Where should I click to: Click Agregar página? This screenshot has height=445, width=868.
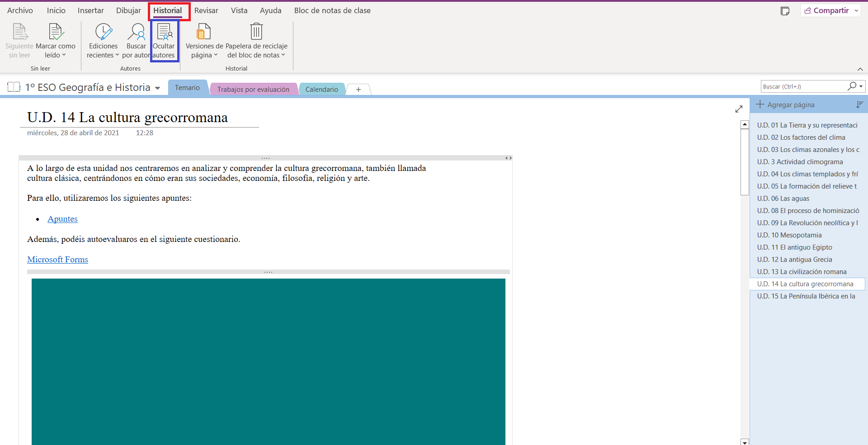(x=785, y=105)
